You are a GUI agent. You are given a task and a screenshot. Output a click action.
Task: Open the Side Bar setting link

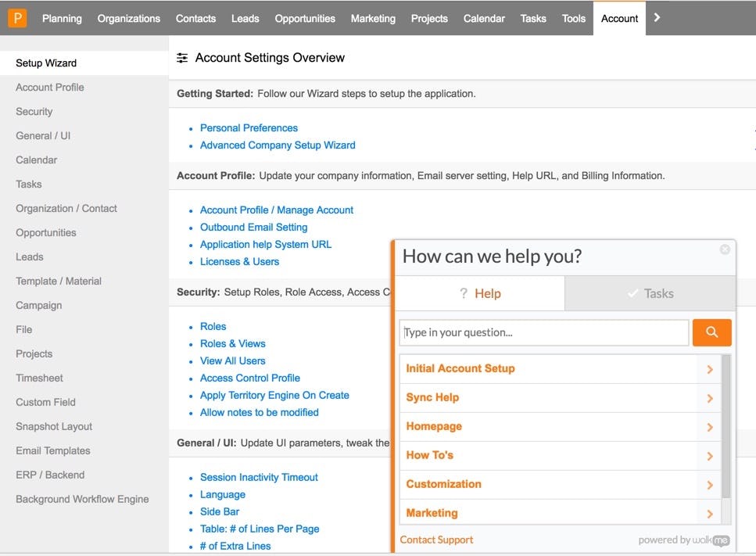[220, 511]
